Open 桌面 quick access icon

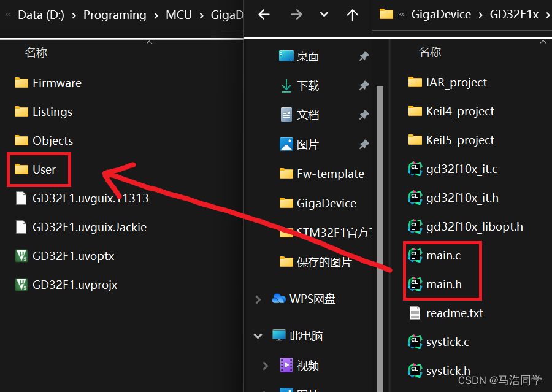[x=286, y=56]
